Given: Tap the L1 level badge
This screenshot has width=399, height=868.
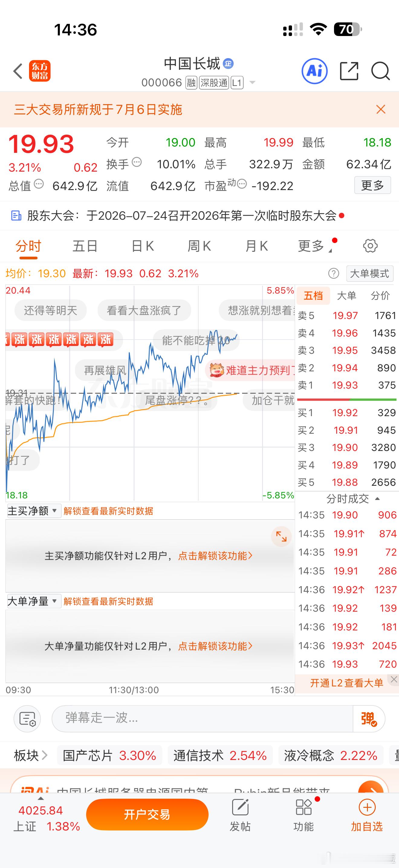Looking at the screenshot, I should tap(237, 83).
